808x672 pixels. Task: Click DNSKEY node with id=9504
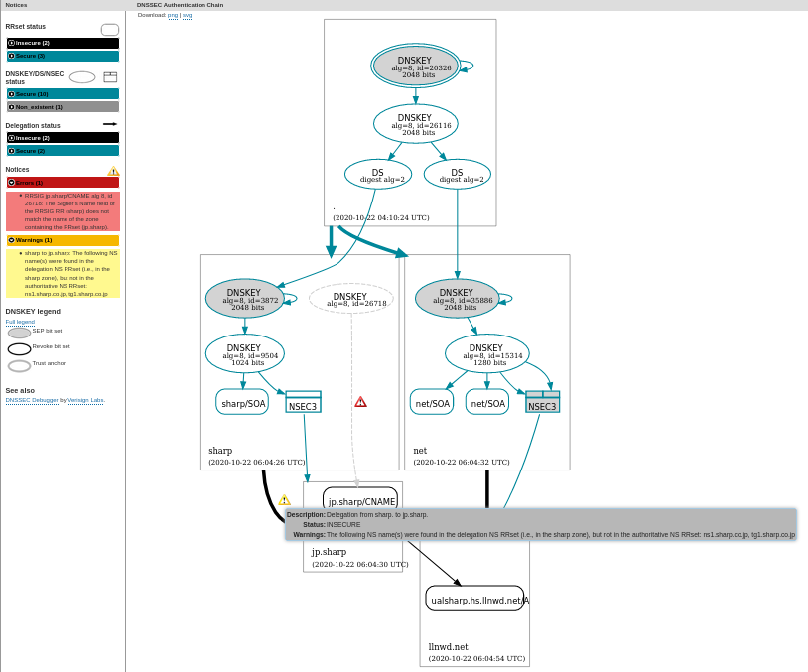click(x=245, y=354)
